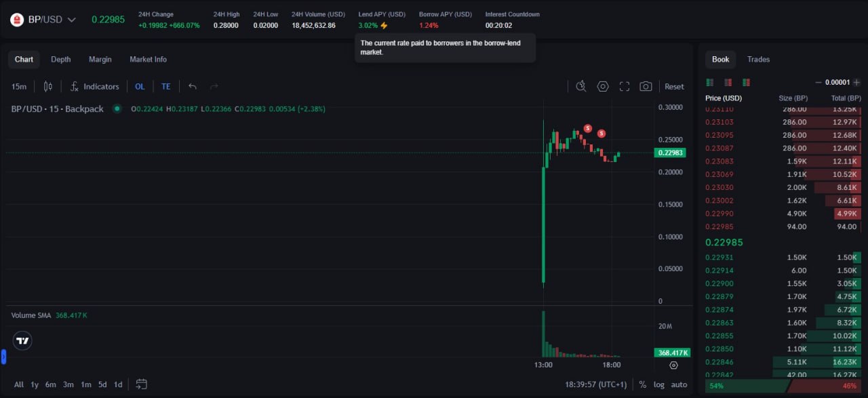Click the BP token logo icon
The width and height of the screenshot is (868, 398).
coord(17,20)
